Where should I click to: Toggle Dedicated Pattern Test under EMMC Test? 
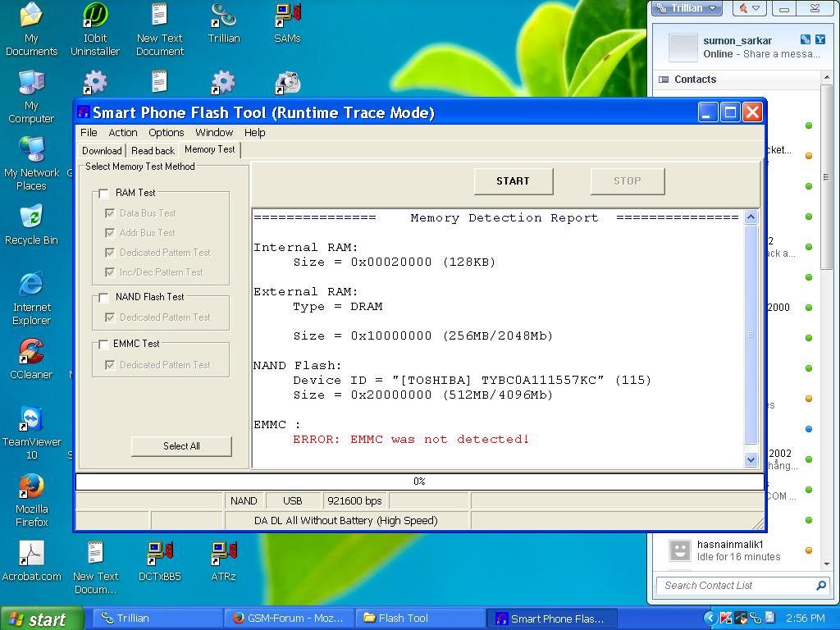pyautogui.click(x=110, y=365)
